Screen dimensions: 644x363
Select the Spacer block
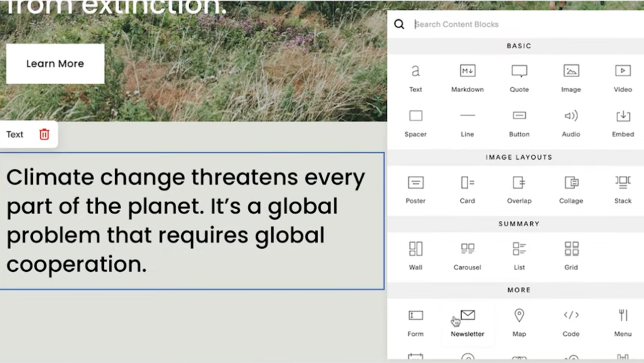click(415, 123)
